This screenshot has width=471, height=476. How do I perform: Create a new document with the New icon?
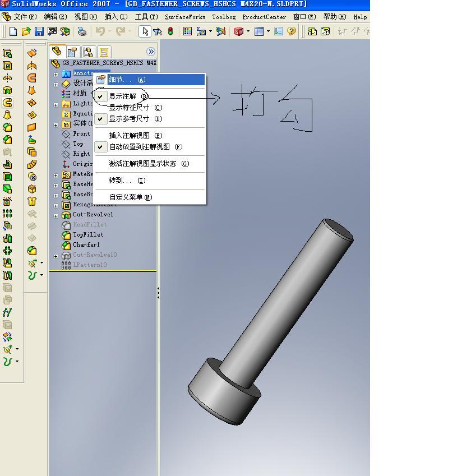13,31
